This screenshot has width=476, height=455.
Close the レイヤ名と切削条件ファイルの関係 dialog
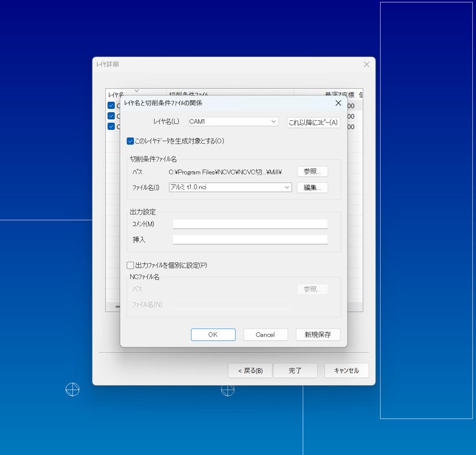(x=338, y=103)
